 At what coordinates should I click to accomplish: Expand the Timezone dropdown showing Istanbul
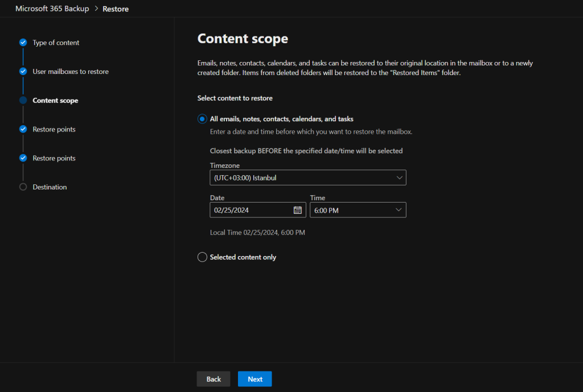point(307,178)
